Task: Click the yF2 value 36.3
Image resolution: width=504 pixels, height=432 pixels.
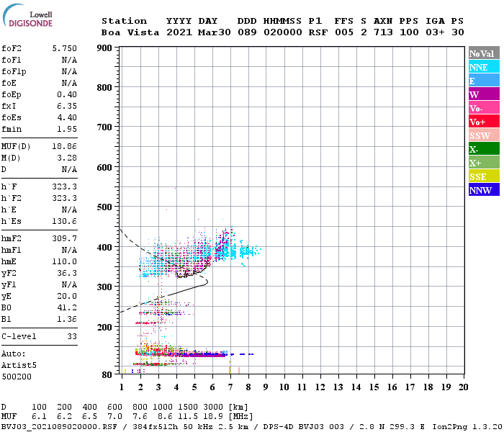Action: 67,273
